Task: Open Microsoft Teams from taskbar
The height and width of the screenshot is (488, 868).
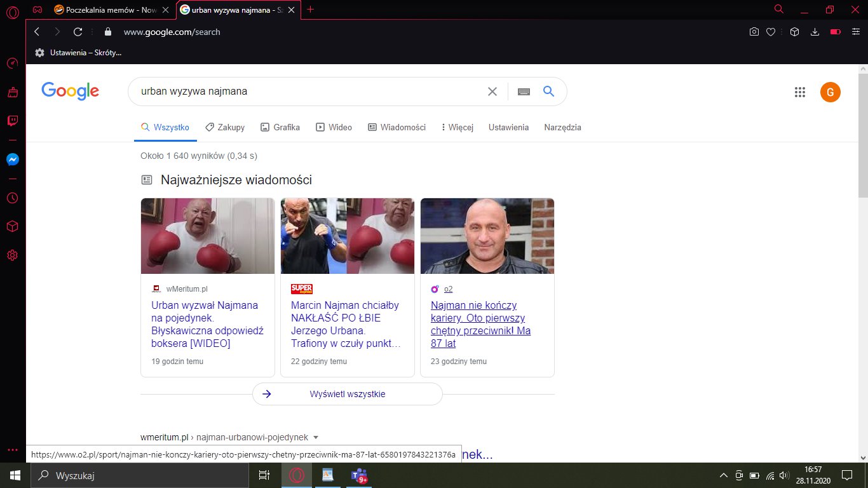Action: point(360,475)
